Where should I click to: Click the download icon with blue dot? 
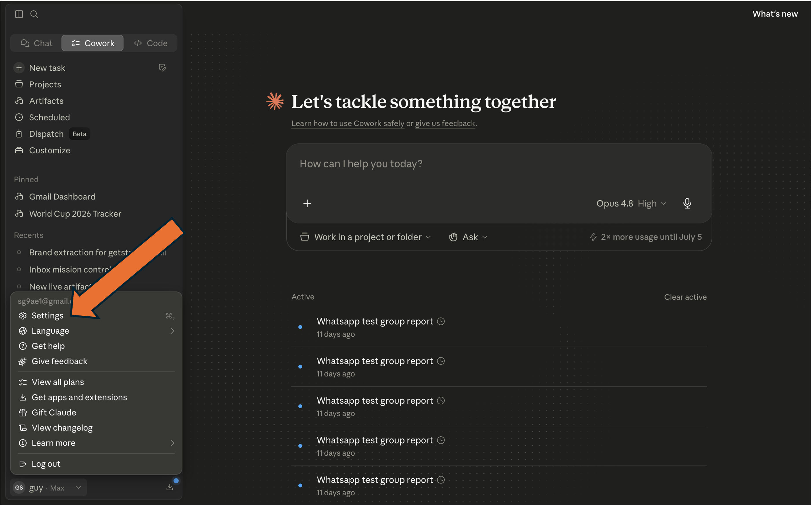click(x=170, y=487)
